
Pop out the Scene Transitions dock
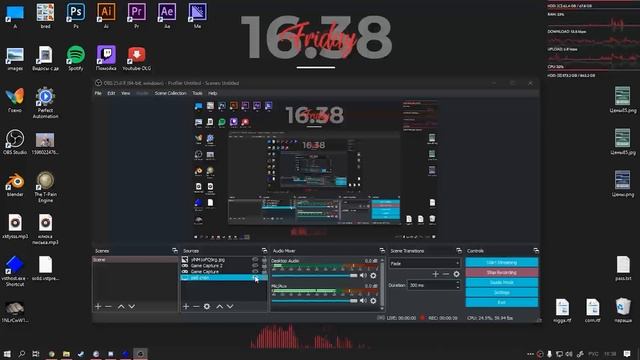pos(459,251)
